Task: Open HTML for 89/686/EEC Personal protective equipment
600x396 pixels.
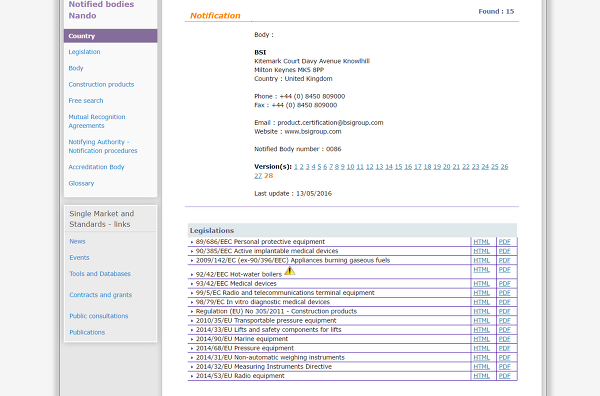Action: tap(481, 242)
